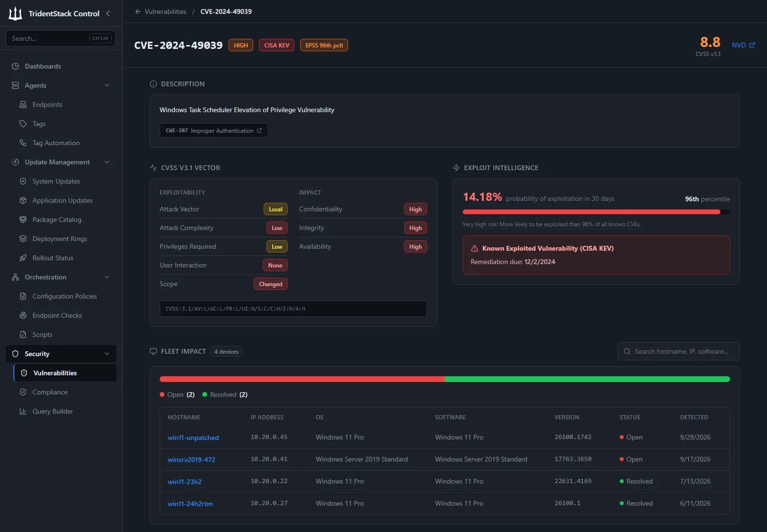Collapse the Update Management section chevron
Image resolution: width=767 pixels, height=532 pixels.
click(x=107, y=162)
